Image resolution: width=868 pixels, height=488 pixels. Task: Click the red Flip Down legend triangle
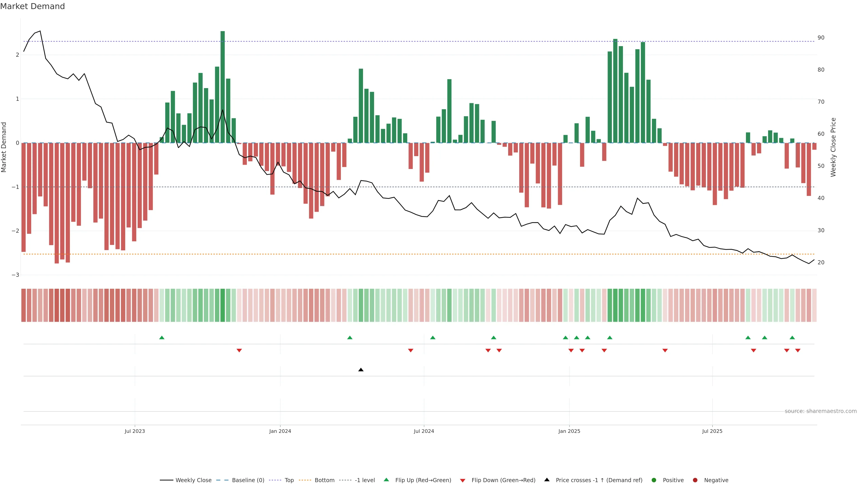coord(463,480)
